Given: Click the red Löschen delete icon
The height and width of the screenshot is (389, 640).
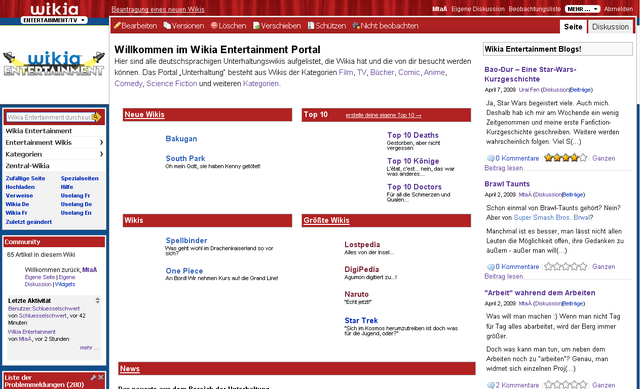Looking at the screenshot, I should click(214, 26).
